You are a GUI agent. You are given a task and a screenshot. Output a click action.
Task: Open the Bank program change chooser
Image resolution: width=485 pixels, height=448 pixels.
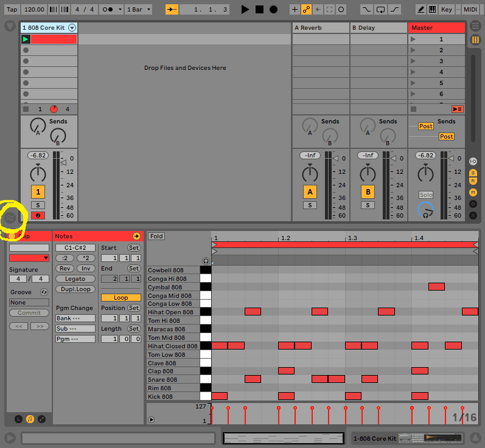75,319
